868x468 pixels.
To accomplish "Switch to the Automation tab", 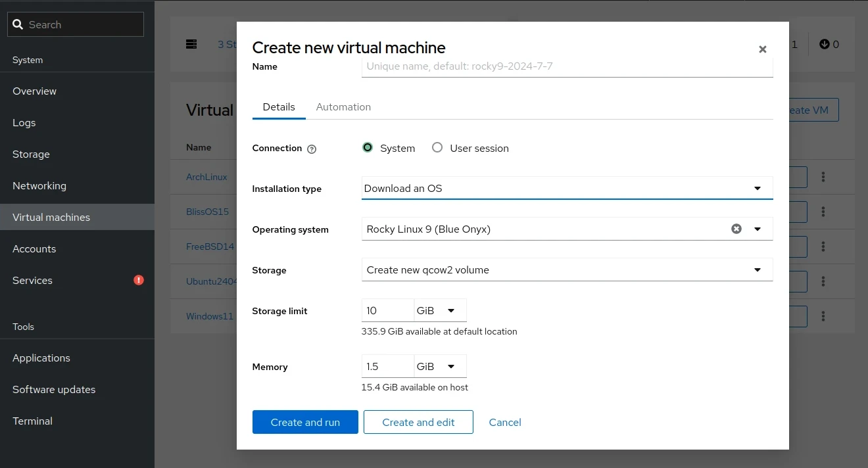I will (x=343, y=107).
